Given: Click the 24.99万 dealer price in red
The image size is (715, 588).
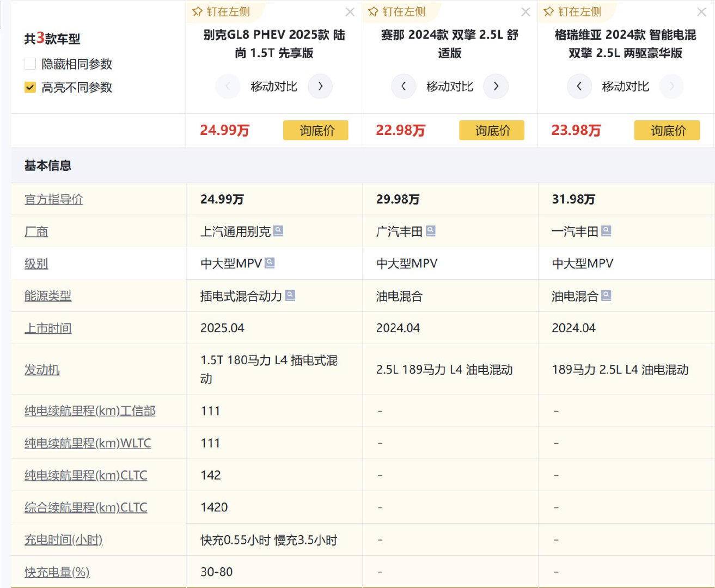Looking at the screenshot, I should [x=224, y=130].
